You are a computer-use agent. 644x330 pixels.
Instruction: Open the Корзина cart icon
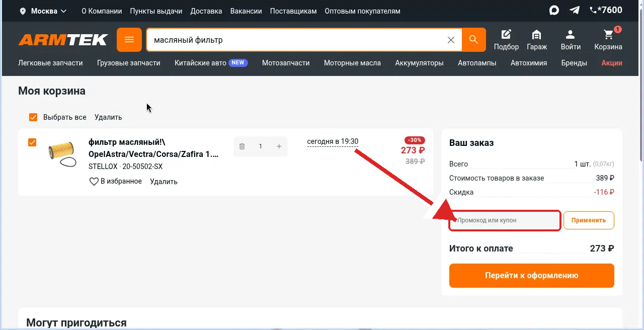coord(608,40)
